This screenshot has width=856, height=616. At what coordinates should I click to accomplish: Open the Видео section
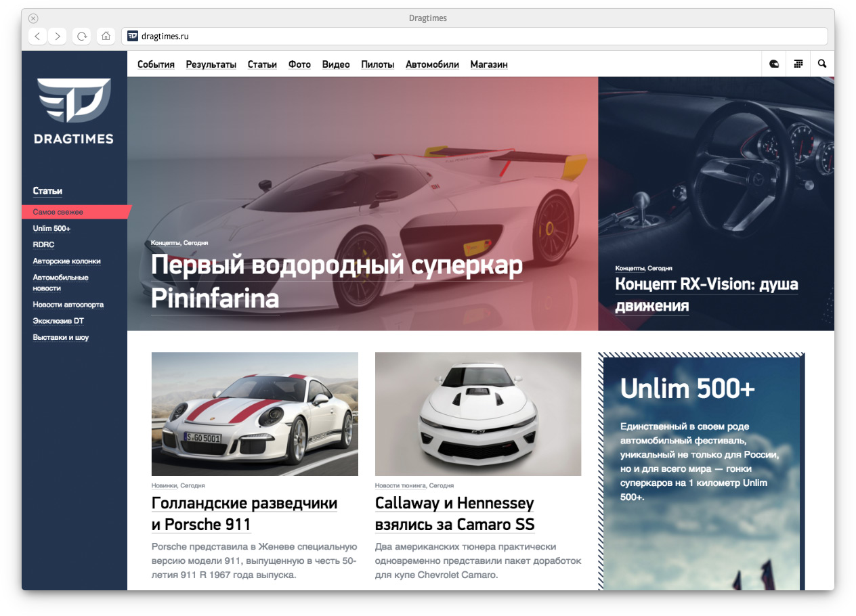tap(335, 64)
